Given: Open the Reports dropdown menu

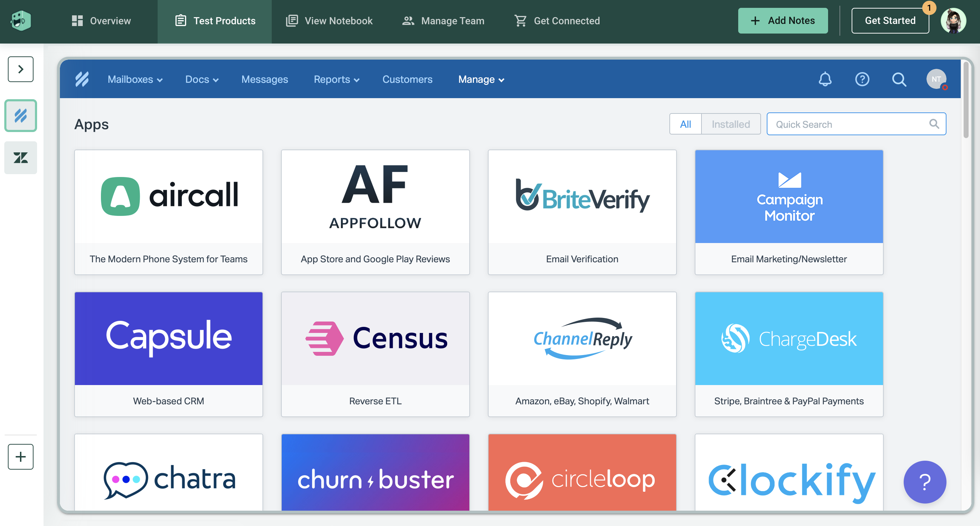Looking at the screenshot, I should pos(336,79).
